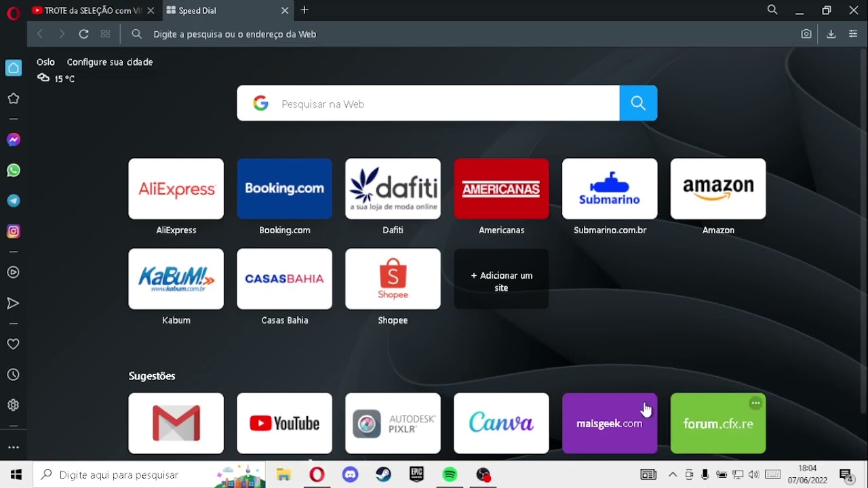The width and height of the screenshot is (868, 488).
Task: Open the AliExpress speed dial tile
Action: point(176,188)
